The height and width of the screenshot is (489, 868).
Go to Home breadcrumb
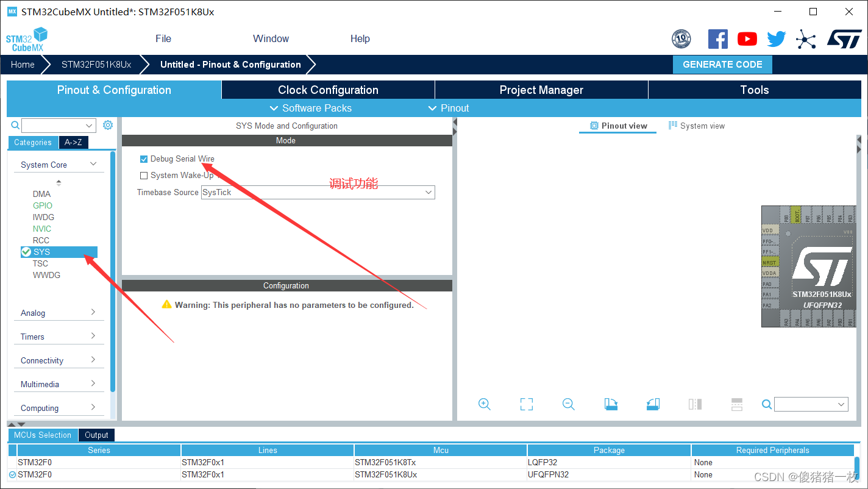(23, 65)
